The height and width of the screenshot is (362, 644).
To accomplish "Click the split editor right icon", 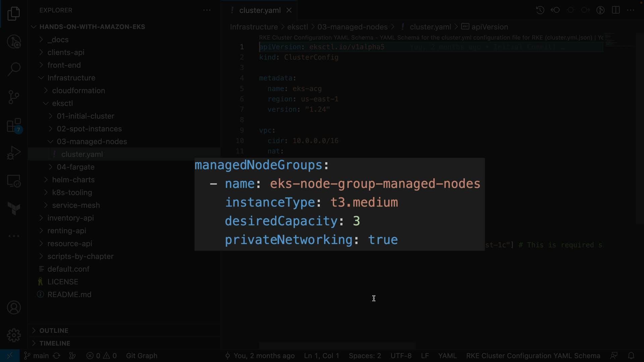I will pyautogui.click(x=616, y=10).
